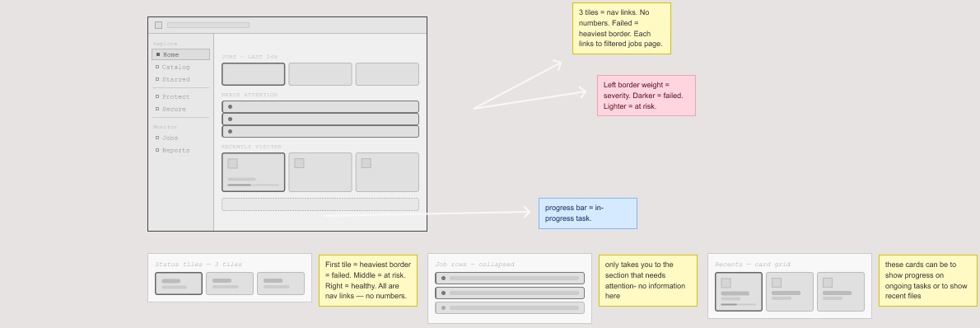
Task: Click the progress bar in first Recently Visited card
Action: coord(253,185)
